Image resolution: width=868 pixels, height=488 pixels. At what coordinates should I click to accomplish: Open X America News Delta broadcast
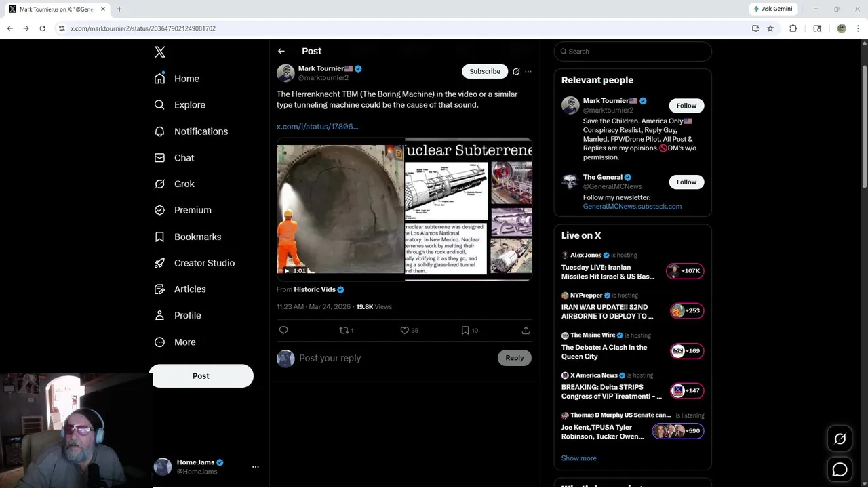(x=632, y=387)
